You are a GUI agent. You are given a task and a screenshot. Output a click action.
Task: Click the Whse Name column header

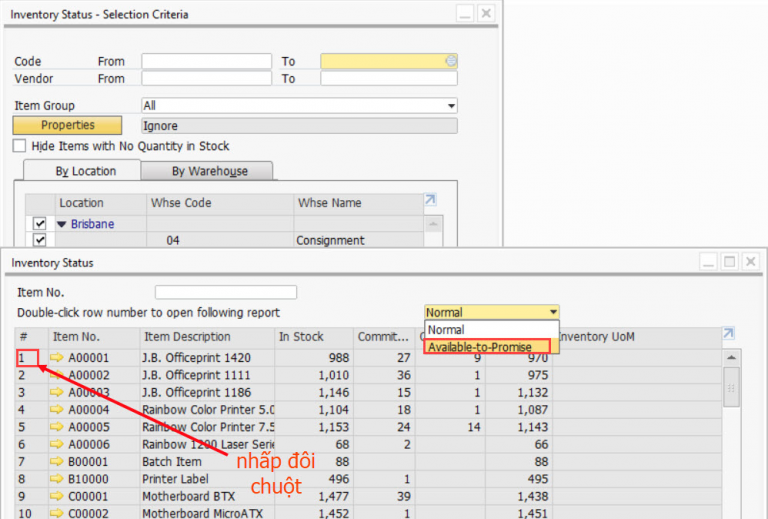pos(359,203)
